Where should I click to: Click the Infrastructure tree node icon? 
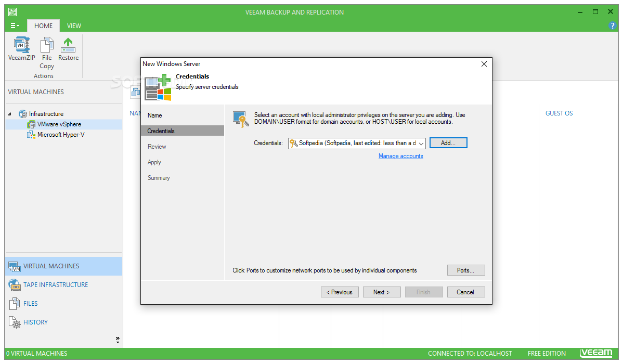(x=23, y=114)
